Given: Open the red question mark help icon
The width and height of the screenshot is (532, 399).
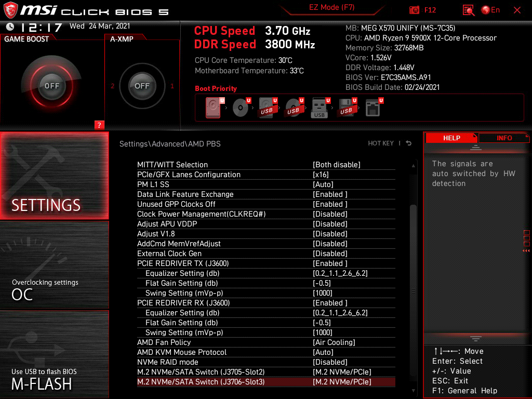Looking at the screenshot, I should [x=99, y=125].
